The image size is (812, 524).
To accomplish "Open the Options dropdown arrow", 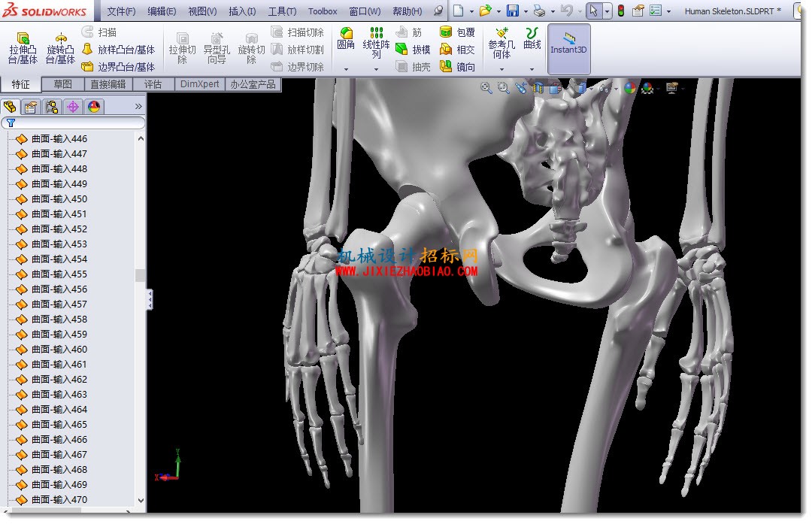I will 668,11.
